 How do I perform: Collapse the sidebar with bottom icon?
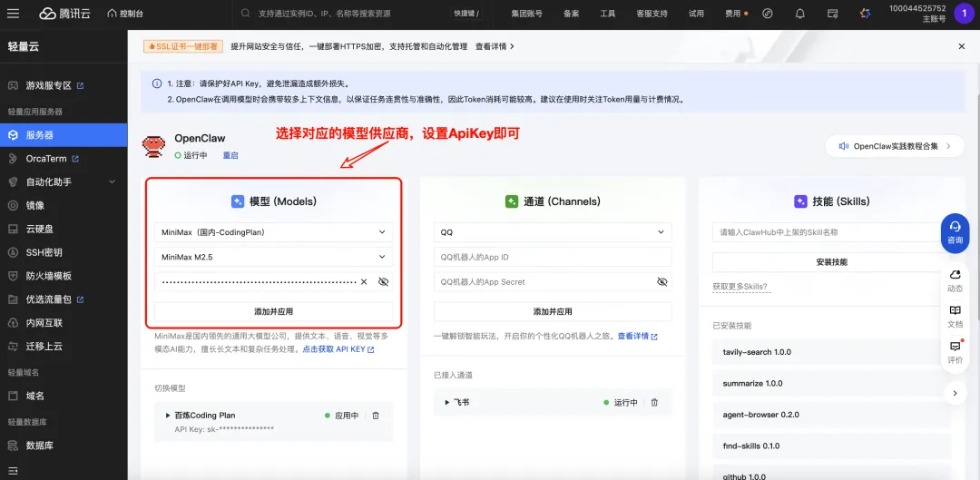tap(13, 470)
